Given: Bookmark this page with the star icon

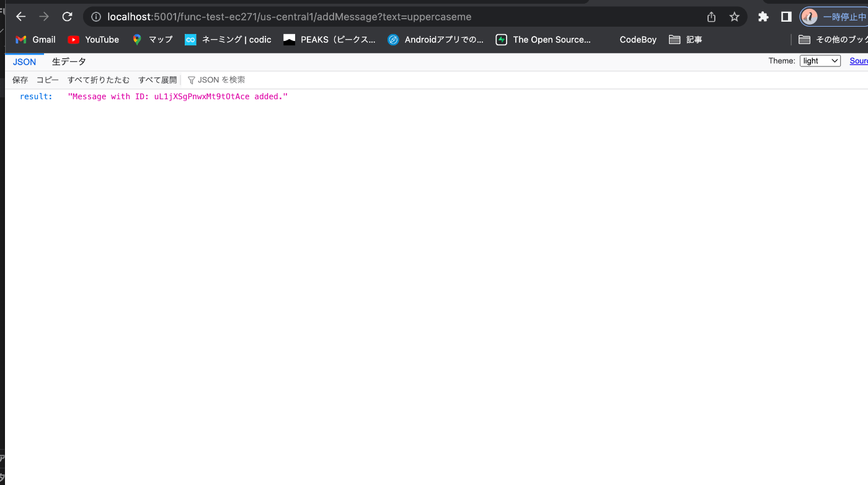Looking at the screenshot, I should coord(735,17).
